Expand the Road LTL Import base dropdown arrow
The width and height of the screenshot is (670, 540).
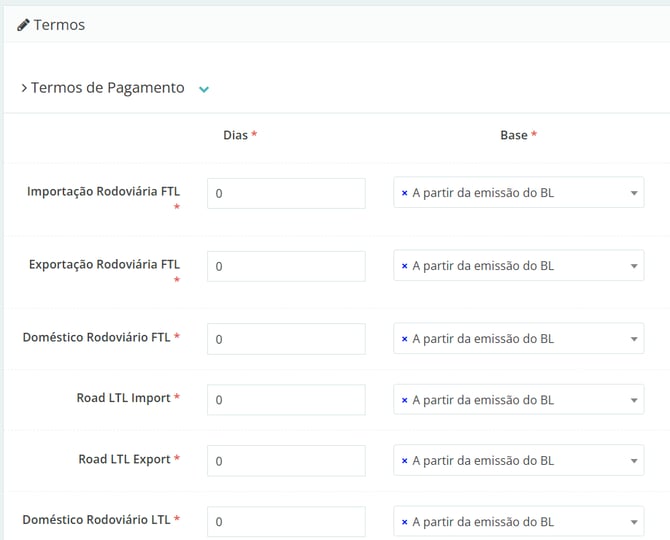[x=634, y=400]
